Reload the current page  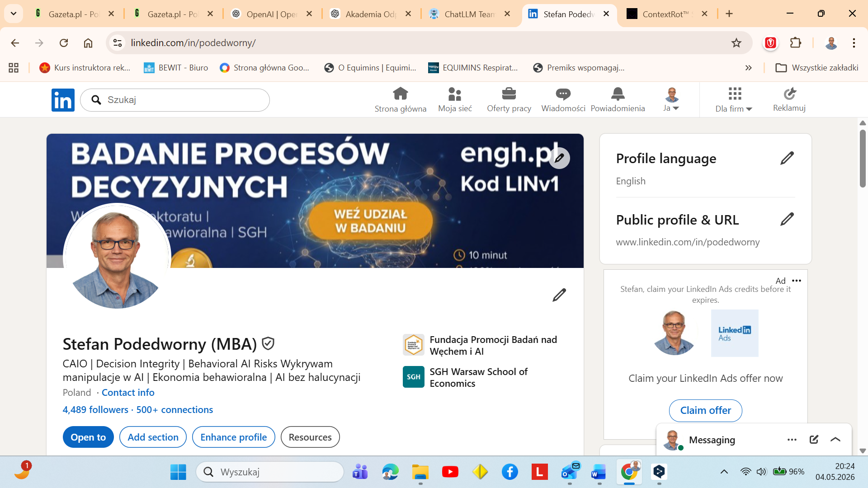(x=64, y=43)
